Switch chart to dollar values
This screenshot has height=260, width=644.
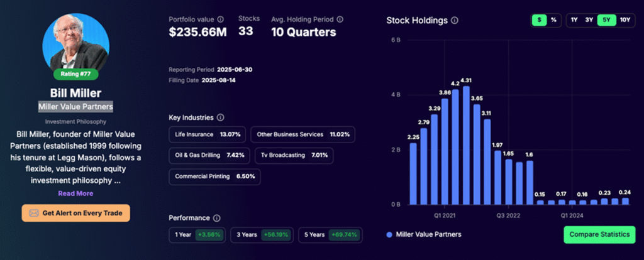click(539, 20)
